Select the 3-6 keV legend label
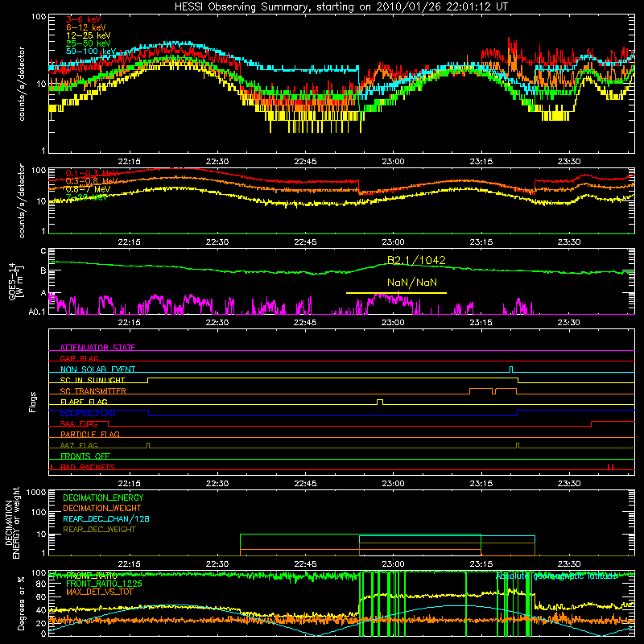Image resolution: width=644 pixels, height=644 pixels. (84, 19)
